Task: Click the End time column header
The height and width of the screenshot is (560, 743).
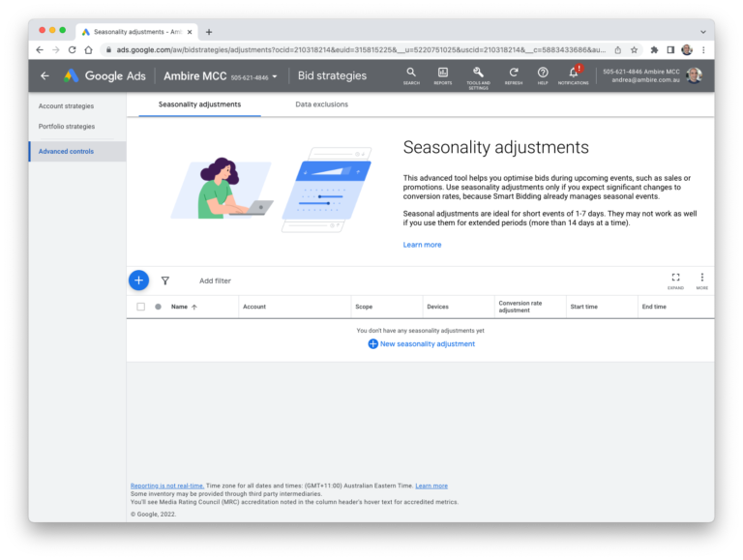Action: pyautogui.click(x=654, y=307)
